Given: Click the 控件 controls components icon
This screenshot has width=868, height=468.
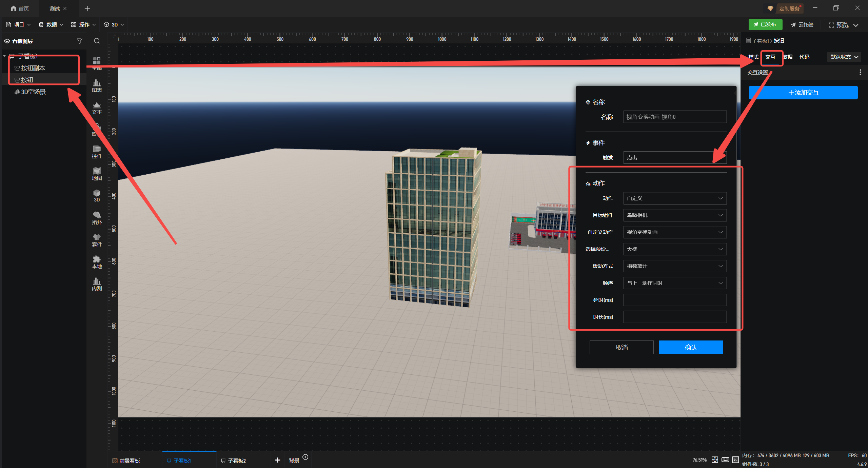Looking at the screenshot, I should (97, 152).
